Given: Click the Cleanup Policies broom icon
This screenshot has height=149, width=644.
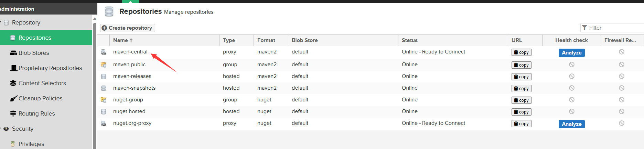Looking at the screenshot, I should [x=13, y=98].
